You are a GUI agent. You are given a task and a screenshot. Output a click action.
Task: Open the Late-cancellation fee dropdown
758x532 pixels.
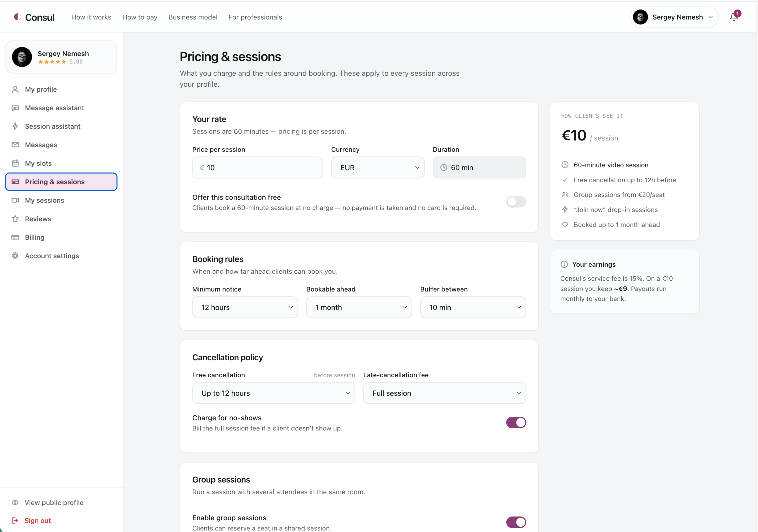[x=444, y=393]
